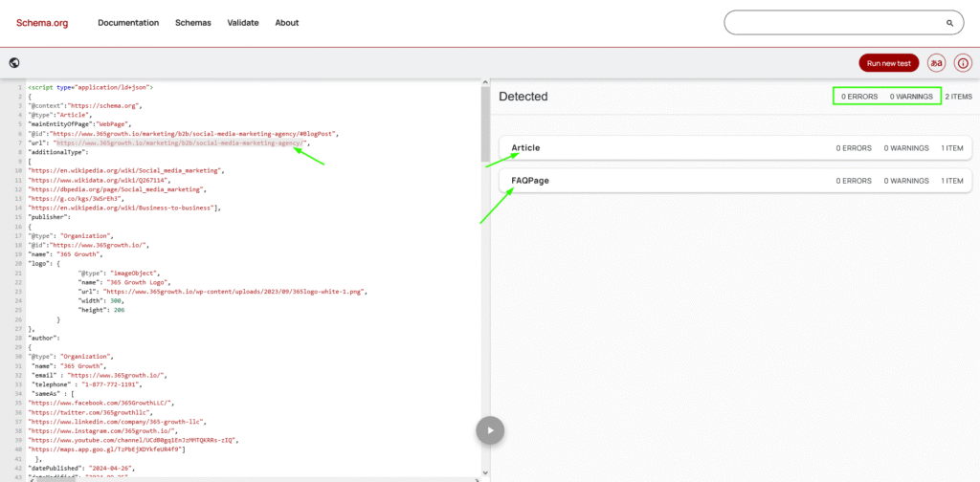The height and width of the screenshot is (482, 980).
Task: Click the 0 ERRORS summary count
Action: tap(859, 97)
